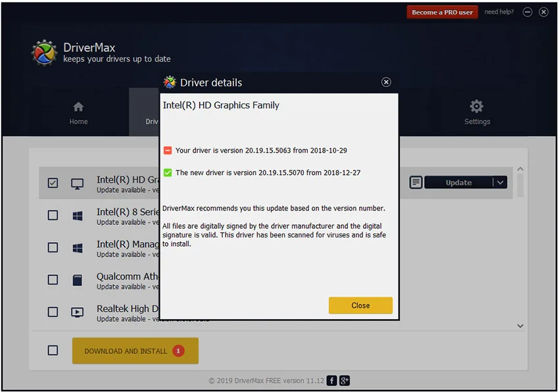
Task: Click the 2019 DriverMax FREE version text
Action: 266,381
